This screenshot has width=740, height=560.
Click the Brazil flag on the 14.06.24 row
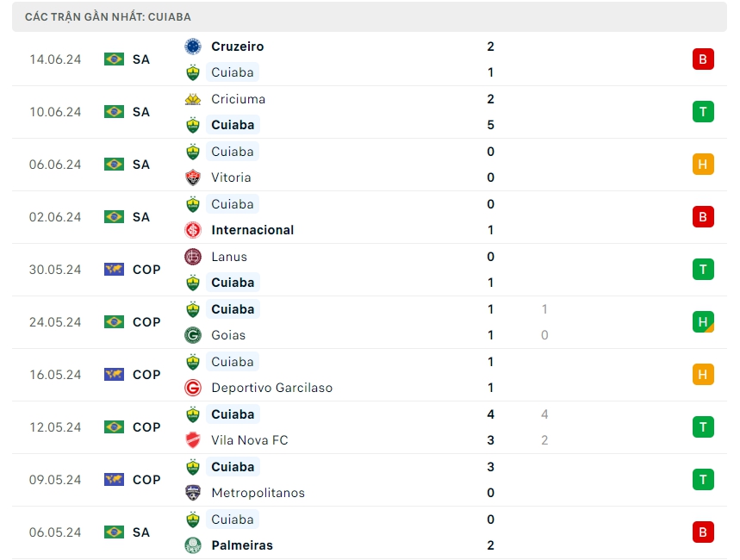[114, 59]
